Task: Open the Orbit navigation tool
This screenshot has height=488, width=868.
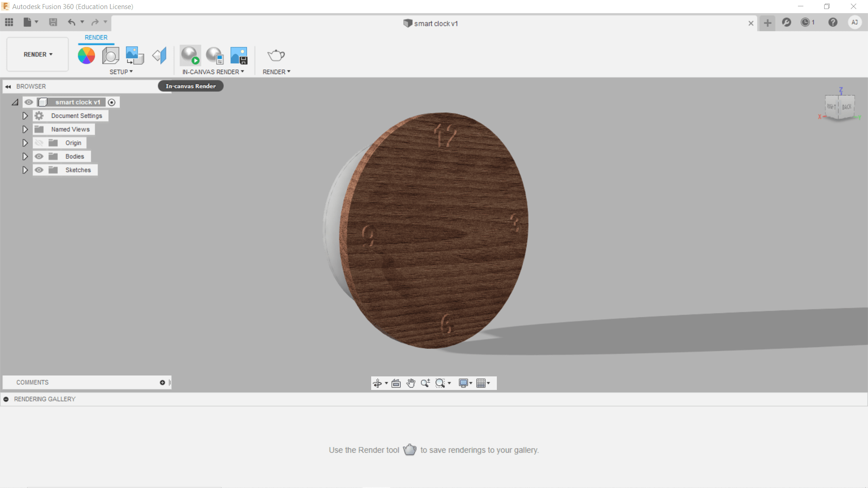Action: click(x=377, y=383)
